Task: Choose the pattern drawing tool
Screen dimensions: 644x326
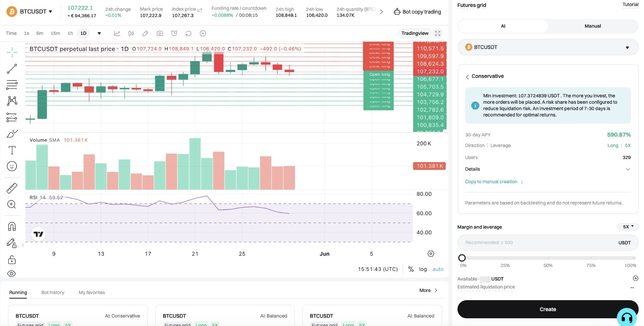Action: [12, 101]
